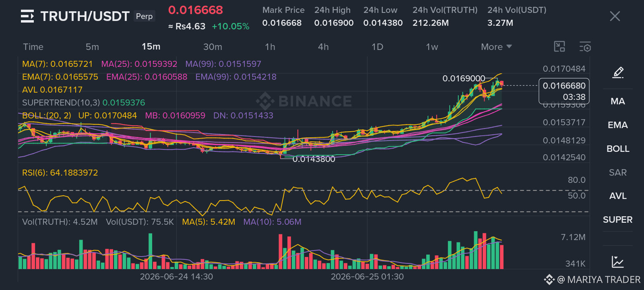
Task: Open the TRUTH/USDT pair selector
Action: (85, 16)
